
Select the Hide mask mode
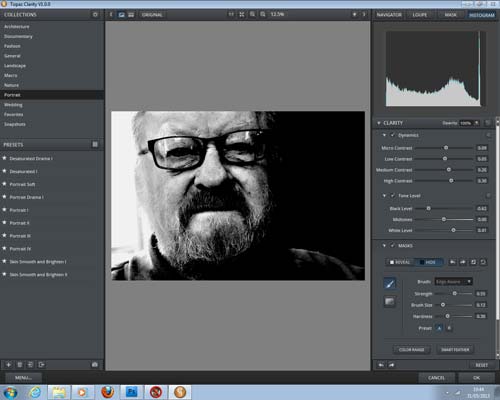pyautogui.click(x=429, y=262)
